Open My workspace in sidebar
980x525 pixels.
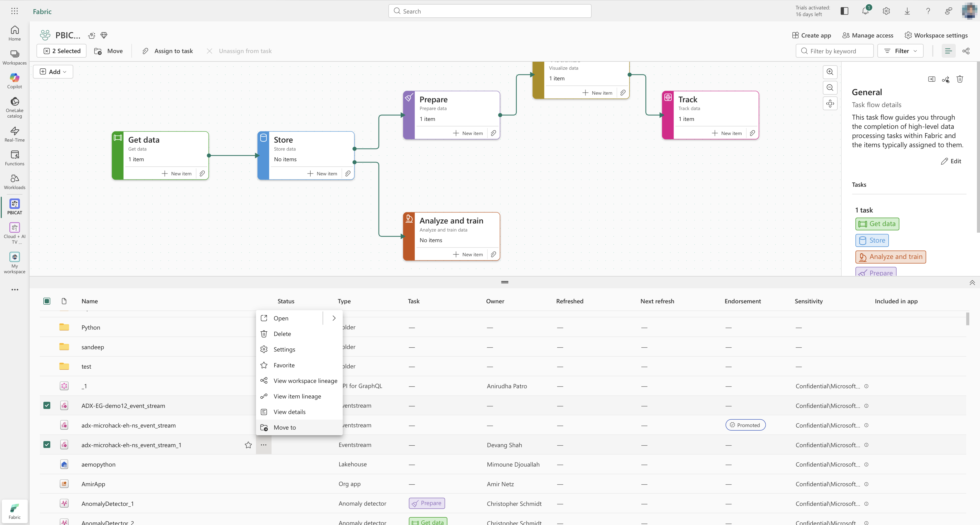(x=15, y=263)
